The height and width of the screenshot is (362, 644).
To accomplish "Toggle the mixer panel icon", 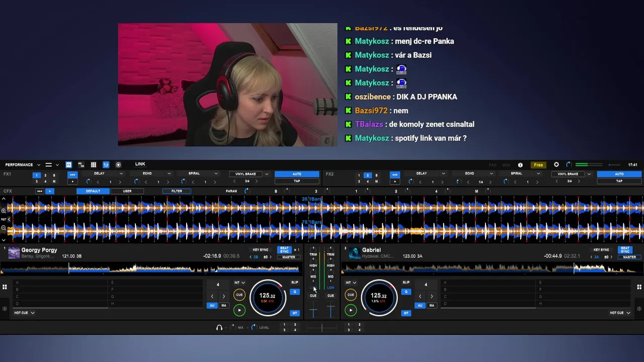I will tap(106, 165).
